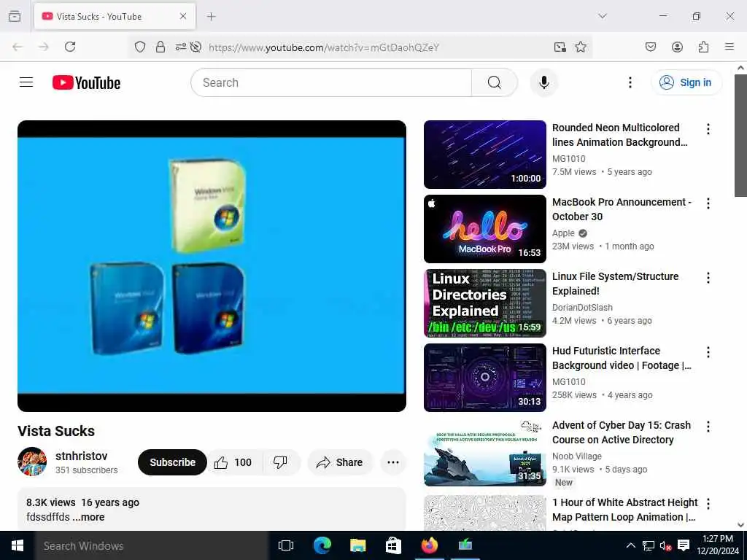Open Advent of Cyber thumbnail

pyautogui.click(x=484, y=452)
